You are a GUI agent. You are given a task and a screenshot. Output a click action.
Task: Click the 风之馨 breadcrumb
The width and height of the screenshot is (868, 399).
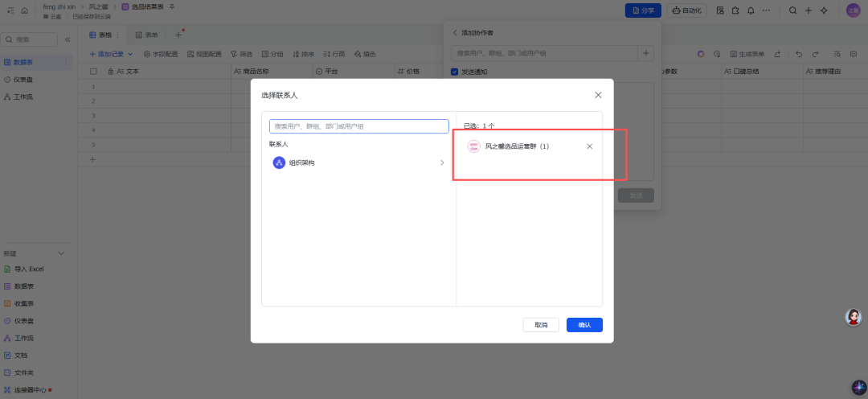pos(99,6)
